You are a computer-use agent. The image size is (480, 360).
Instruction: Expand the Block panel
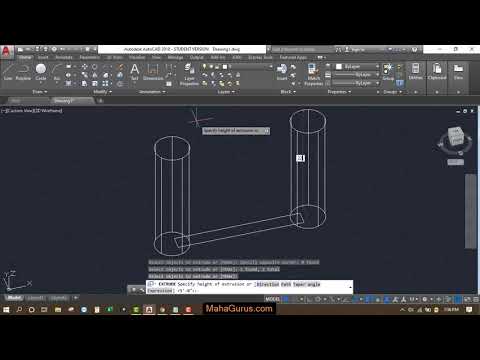click(x=288, y=92)
